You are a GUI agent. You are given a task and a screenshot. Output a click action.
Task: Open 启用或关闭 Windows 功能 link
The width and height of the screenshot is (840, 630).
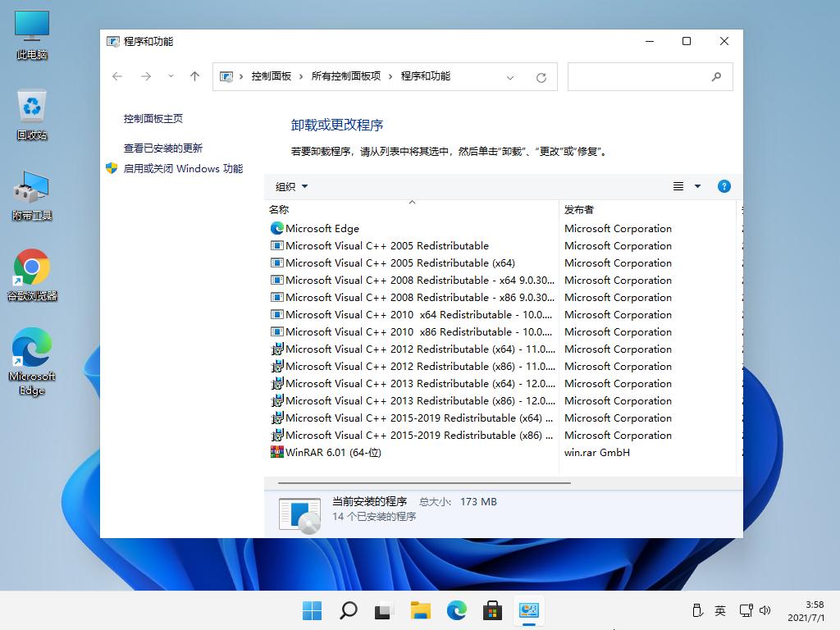183,169
